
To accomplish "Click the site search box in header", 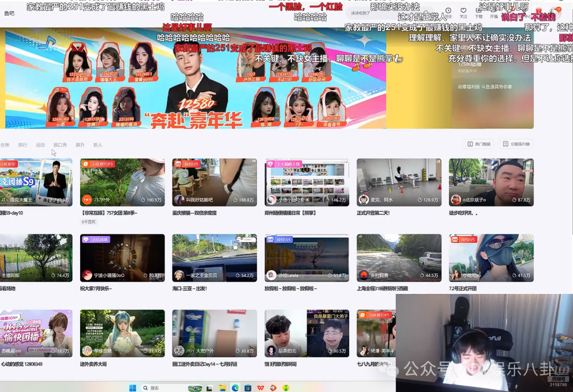I will 389,13.
